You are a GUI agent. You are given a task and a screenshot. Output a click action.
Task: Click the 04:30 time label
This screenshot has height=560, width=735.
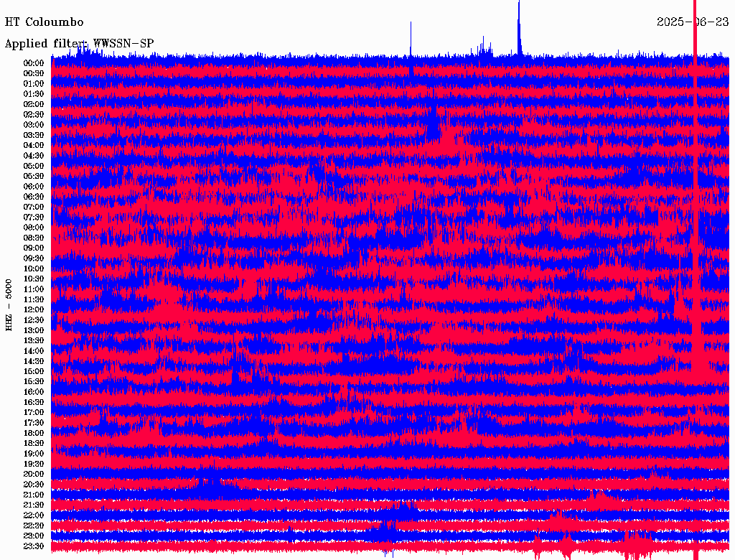coord(34,156)
